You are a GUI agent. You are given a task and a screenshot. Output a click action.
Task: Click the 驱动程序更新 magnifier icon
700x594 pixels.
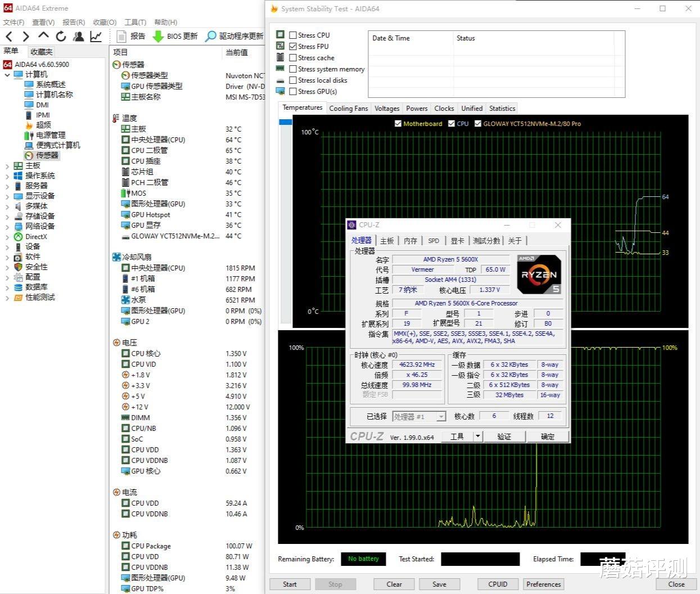(211, 37)
